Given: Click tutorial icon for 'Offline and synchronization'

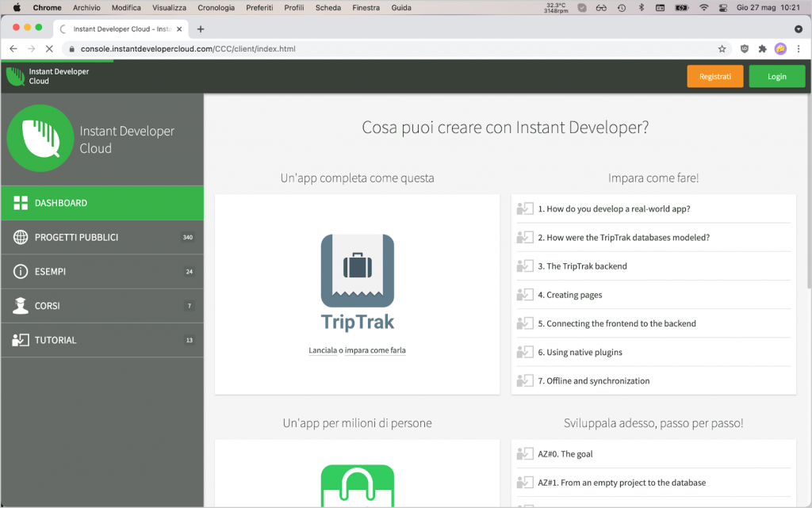Looking at the screenshot, I should (525, 380).
